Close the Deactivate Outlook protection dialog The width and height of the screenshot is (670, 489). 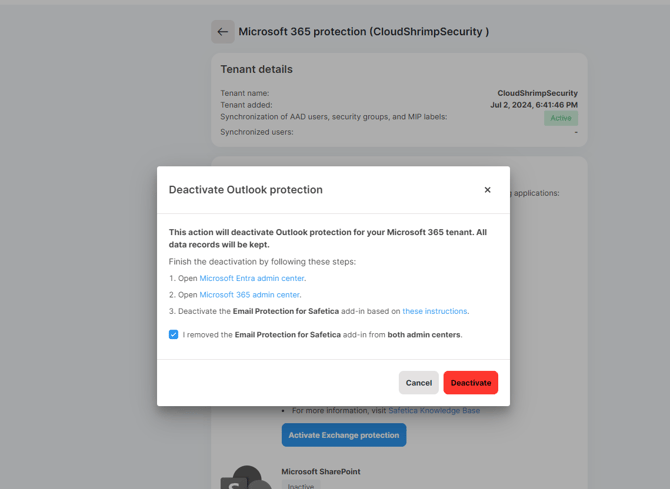(487, 190)
